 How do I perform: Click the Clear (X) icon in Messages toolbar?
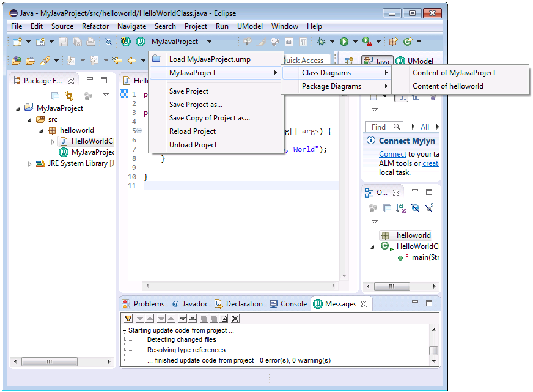235,319
